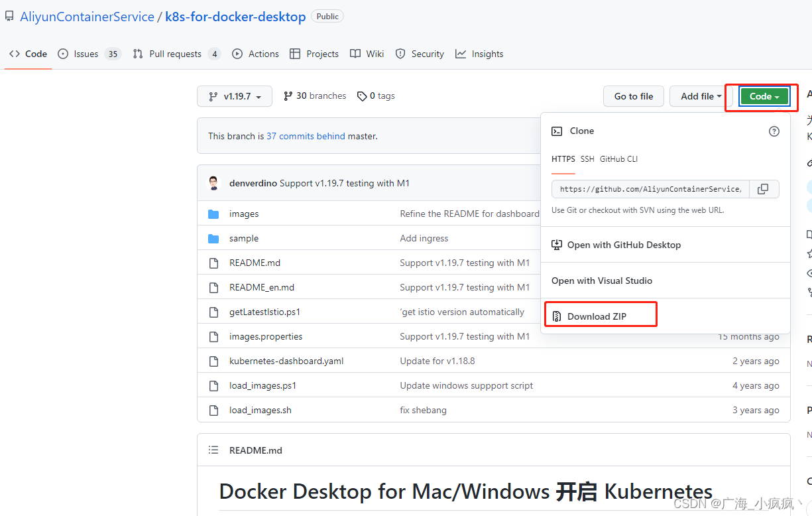Open the images folder icon

click(213, 214)
